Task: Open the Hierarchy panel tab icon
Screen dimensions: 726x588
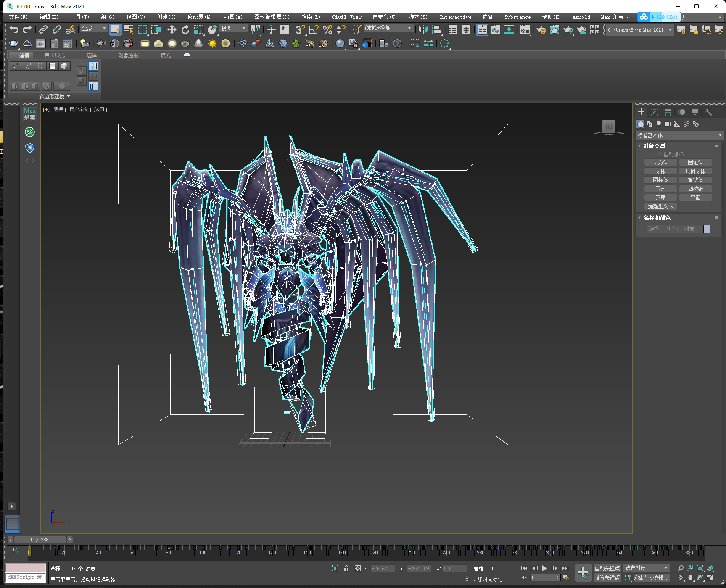Action: [x=668, y=112]
